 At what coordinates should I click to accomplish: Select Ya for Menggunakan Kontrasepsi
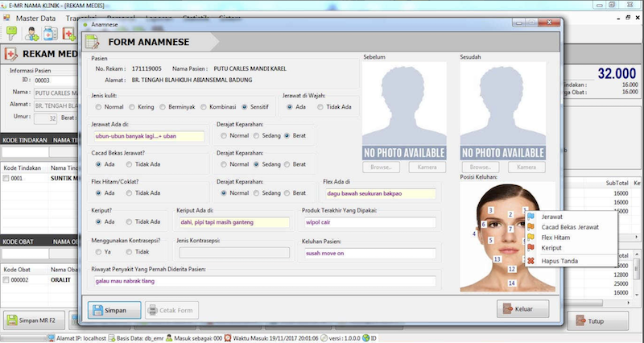(x=98, y=252)
